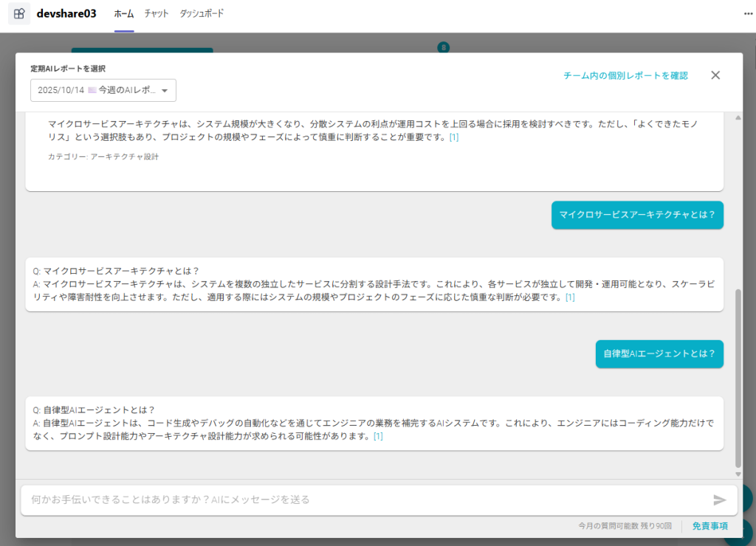Switch to the ホーム tab
This screenshot has height=546, width=756.
[124, 14]
